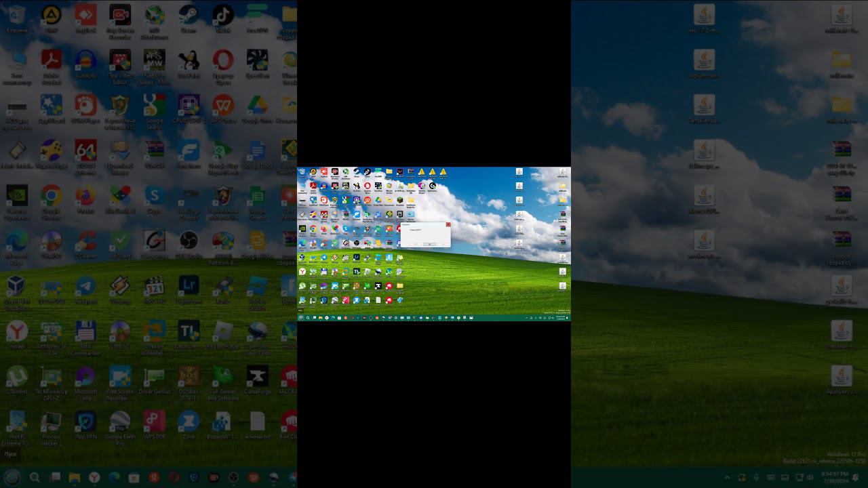Open the large Lightroom desktop icon
Image resolution: width=868 pixels, height=488 pixels.
point(189,287)
